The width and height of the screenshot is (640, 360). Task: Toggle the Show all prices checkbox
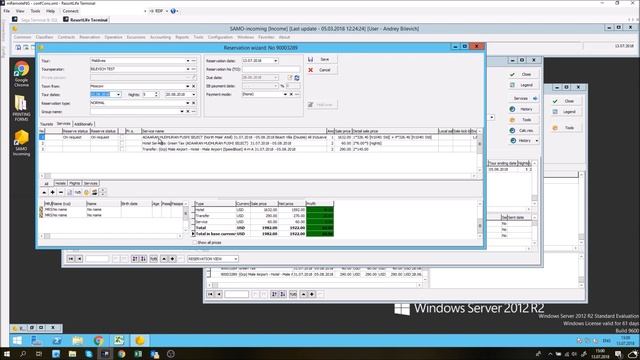(195, 242)
